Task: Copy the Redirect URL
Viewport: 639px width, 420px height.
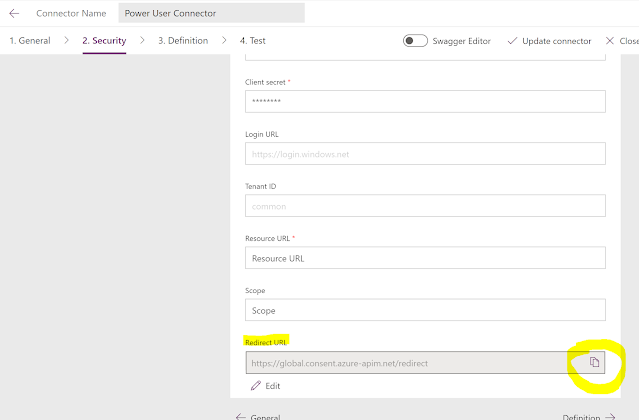Action: 594,362
